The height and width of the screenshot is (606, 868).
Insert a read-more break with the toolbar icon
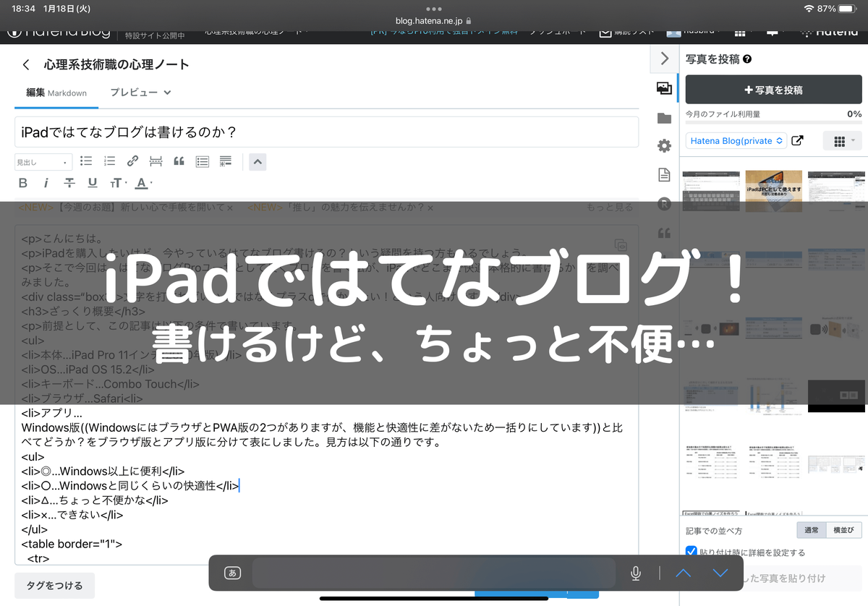point(156,161)
